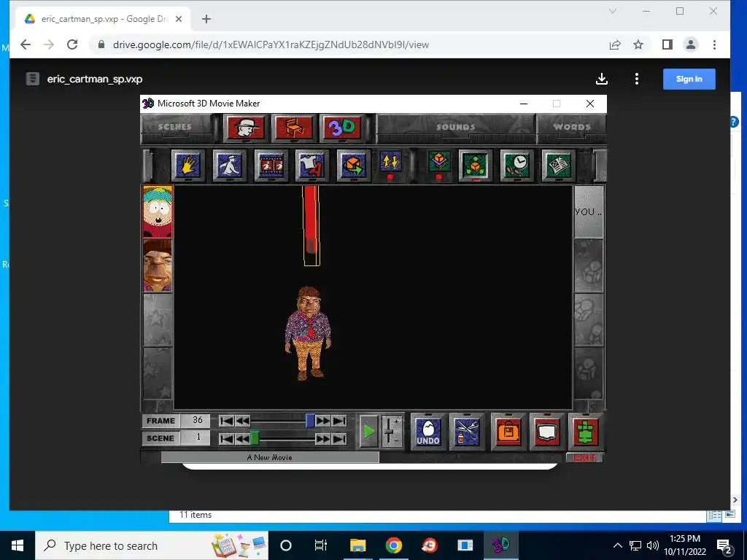Image resolution: width=747 pixels, height=560 pixels.
Task: Open File Explorer from the taskbar
Action: click(x=357, y=545)
